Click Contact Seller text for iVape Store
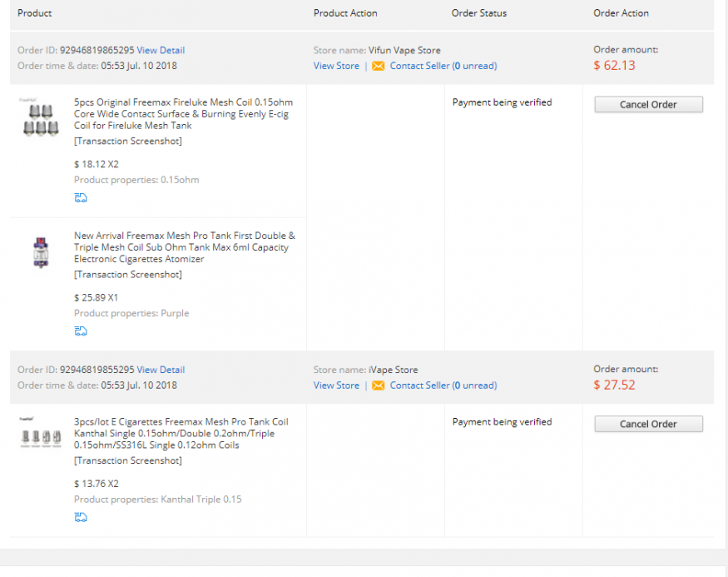This screenshot has height=577, width=728. 419,385
